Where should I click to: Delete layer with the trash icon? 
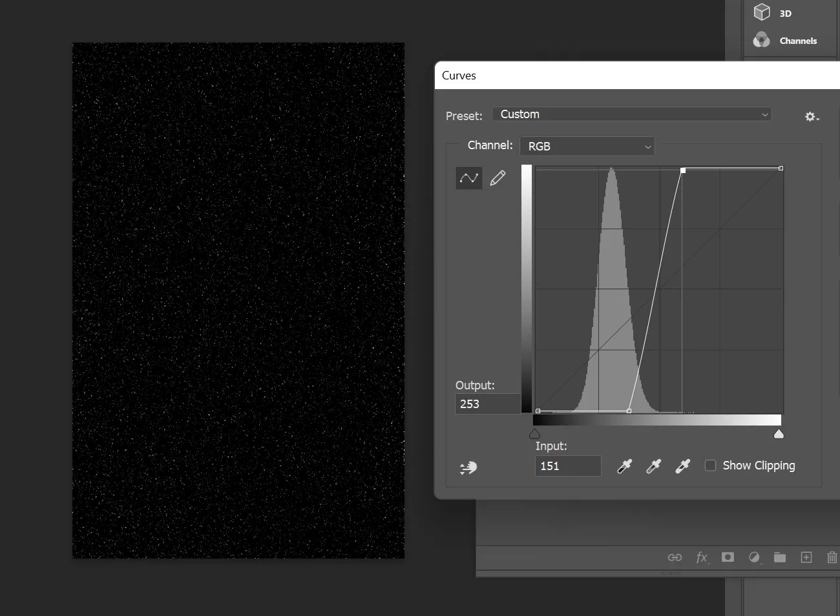tap(832, 557)
